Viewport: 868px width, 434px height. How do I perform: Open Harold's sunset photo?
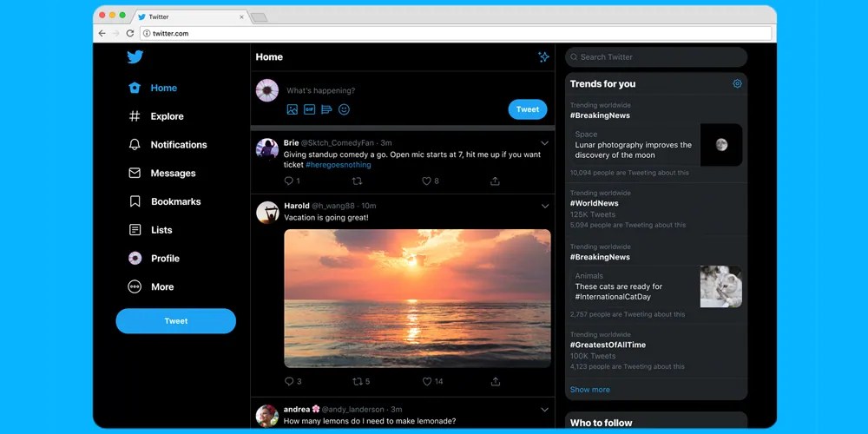[418, 299]
